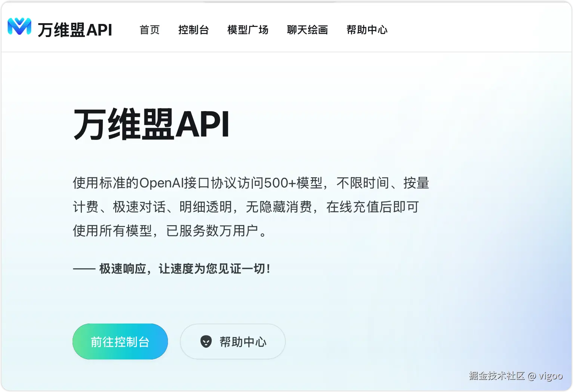This screenshot has width=573, height=392.
Task: Open 聊天绘画 in the top menu
Action: coord(307,30)
